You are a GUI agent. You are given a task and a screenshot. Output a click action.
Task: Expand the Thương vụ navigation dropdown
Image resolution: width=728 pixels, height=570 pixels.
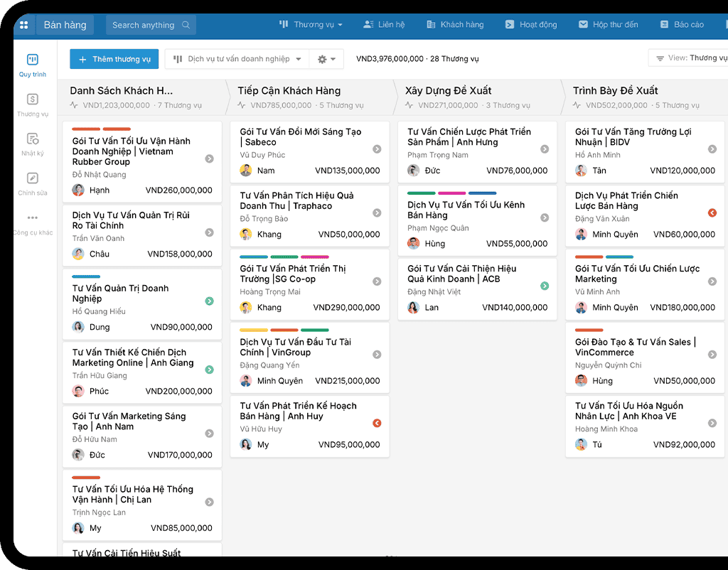(x=311, y=23)
